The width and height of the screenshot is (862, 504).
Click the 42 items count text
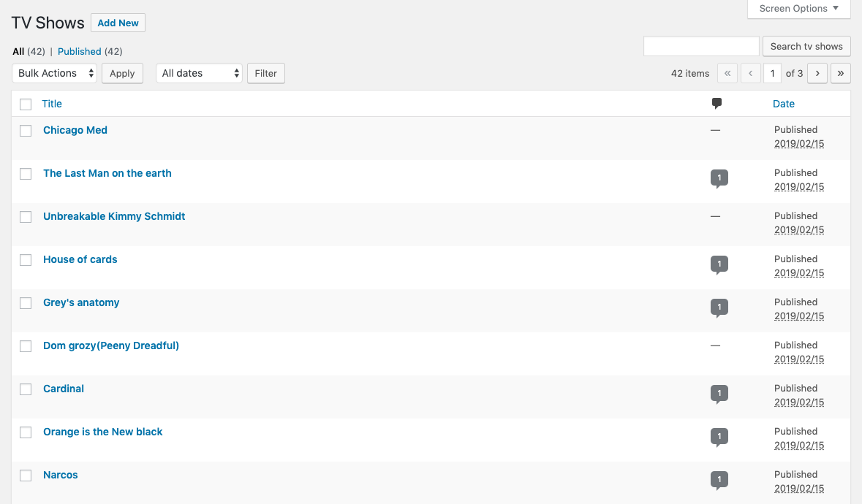[x=690, y=73]
